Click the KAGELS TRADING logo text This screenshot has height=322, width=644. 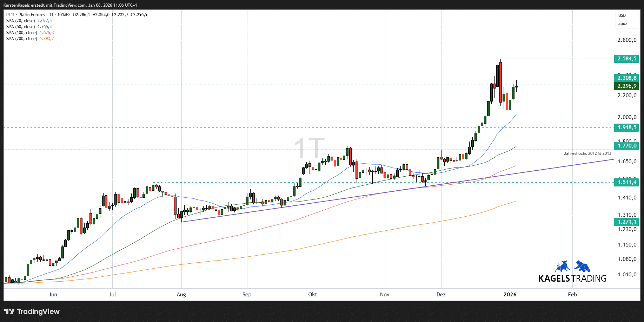tap(572, 278)
